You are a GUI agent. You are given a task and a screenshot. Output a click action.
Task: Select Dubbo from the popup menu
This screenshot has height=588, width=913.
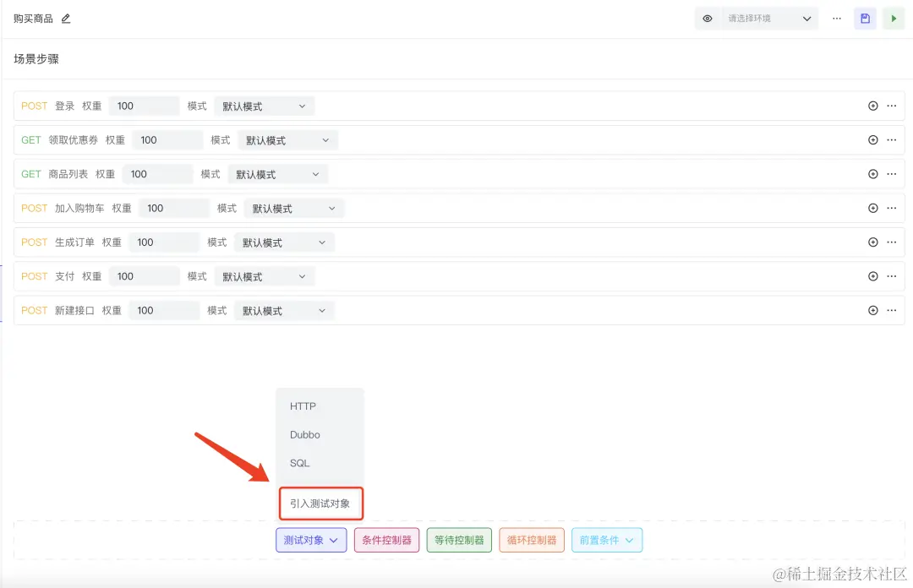304,434
